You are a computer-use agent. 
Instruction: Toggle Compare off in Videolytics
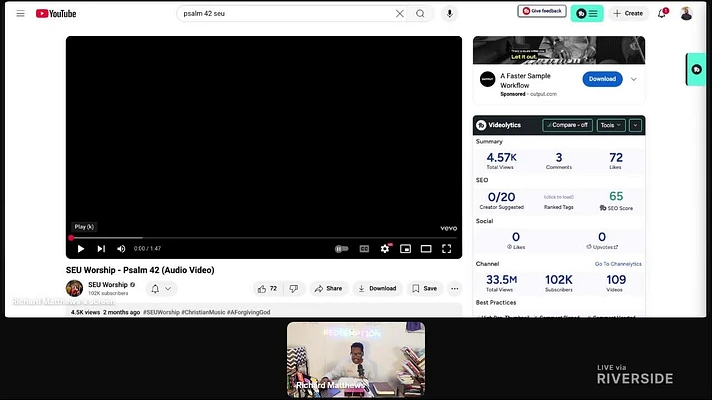pos(567,125)
